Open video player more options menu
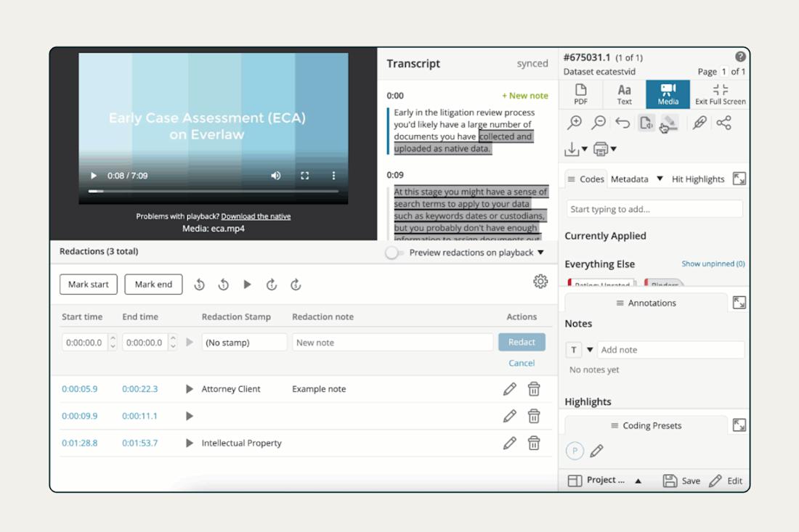 pos(334,176)
